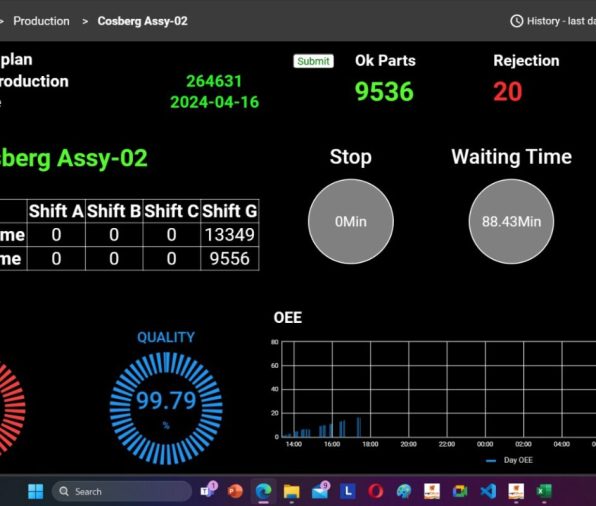Click in the taskbar Search field
The width and height of the screenshot is (596, 506).
(122, 491)
